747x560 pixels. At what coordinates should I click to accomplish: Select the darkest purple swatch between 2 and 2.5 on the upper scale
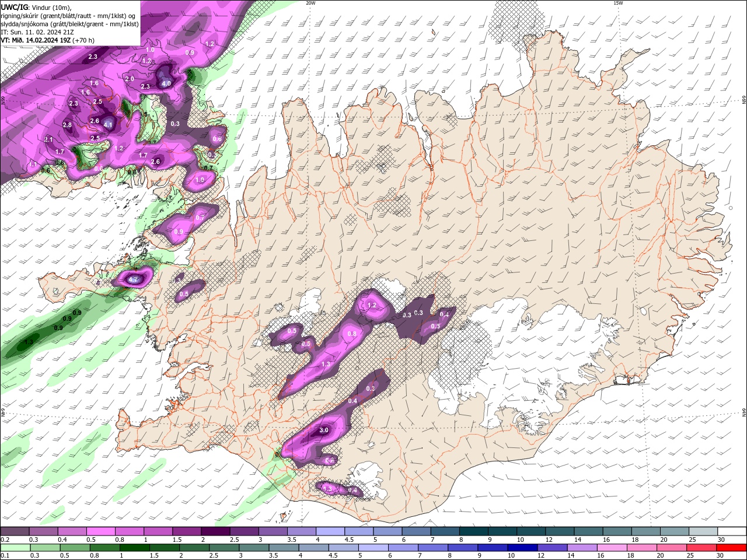[x=215, y=531]
